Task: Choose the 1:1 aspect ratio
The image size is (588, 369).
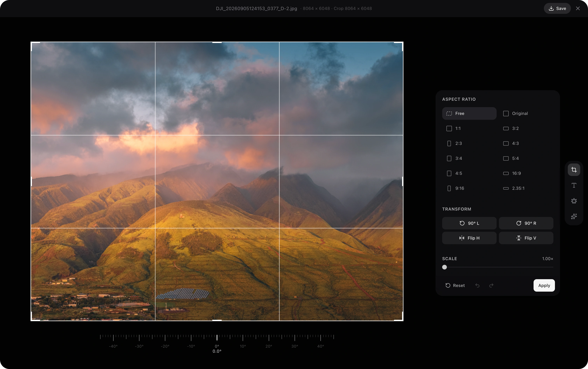Action: (469, 128)
